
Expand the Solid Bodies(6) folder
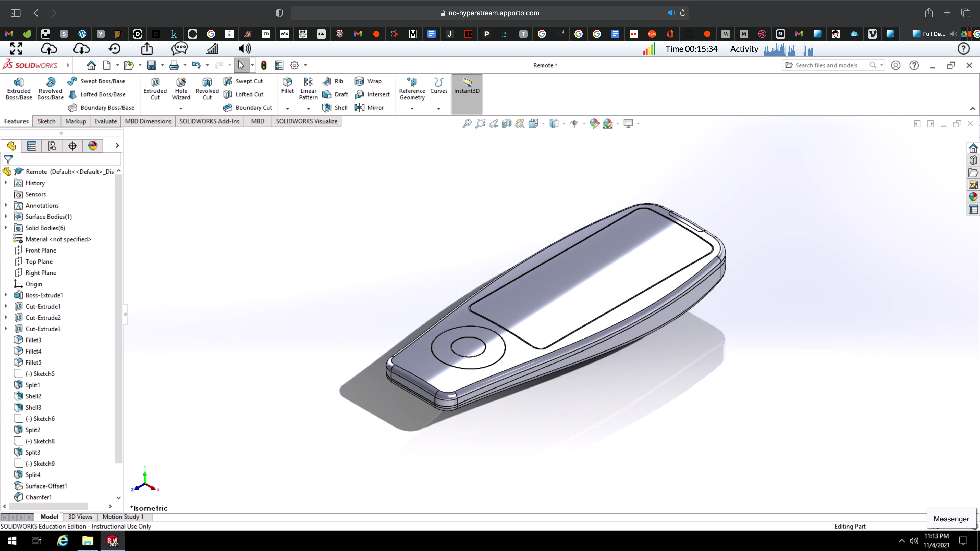(6, 228)
